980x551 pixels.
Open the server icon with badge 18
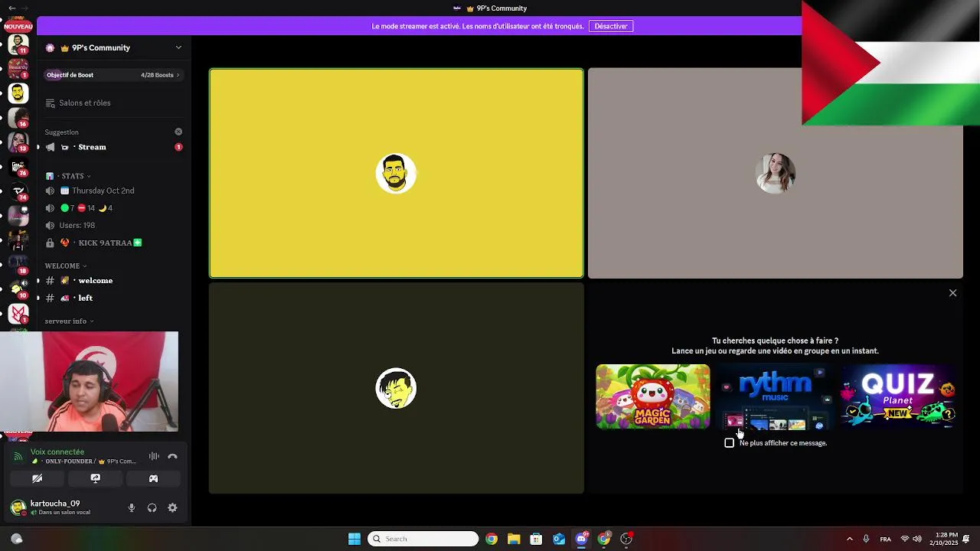18,264
